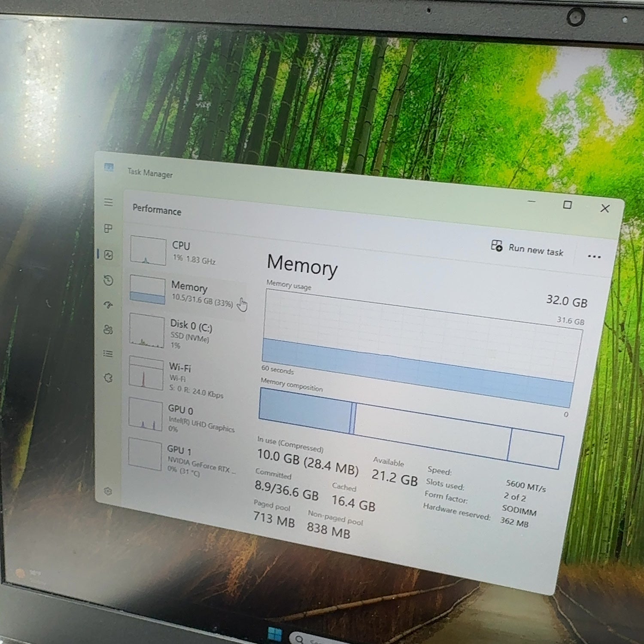Click the Run new task button
This screenshot has width=644, height=644.
[527, 248]
